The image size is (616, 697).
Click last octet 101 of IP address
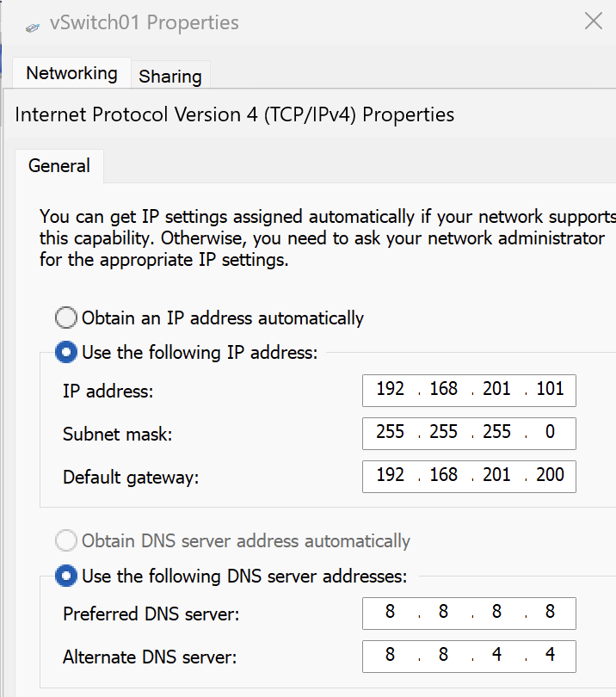(x=550, y=390)
